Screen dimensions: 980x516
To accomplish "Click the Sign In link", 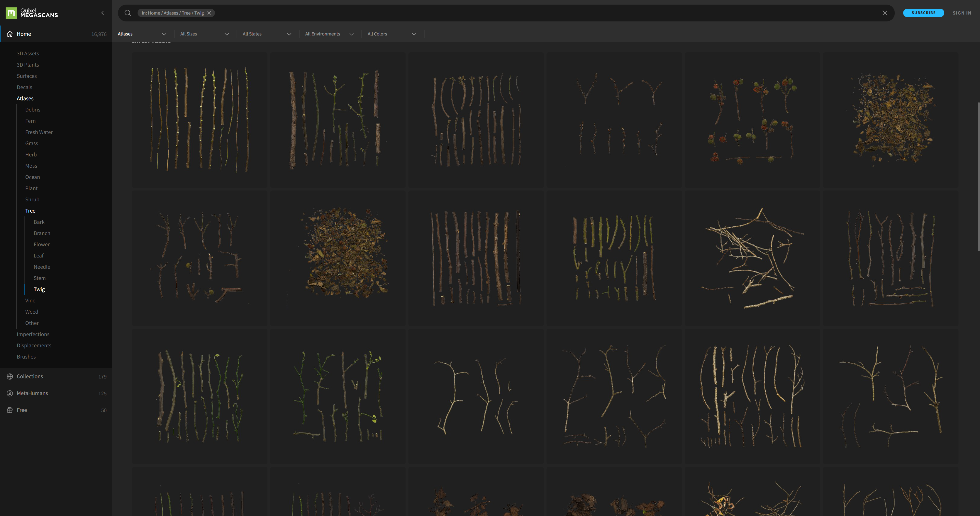I will 962,13.
